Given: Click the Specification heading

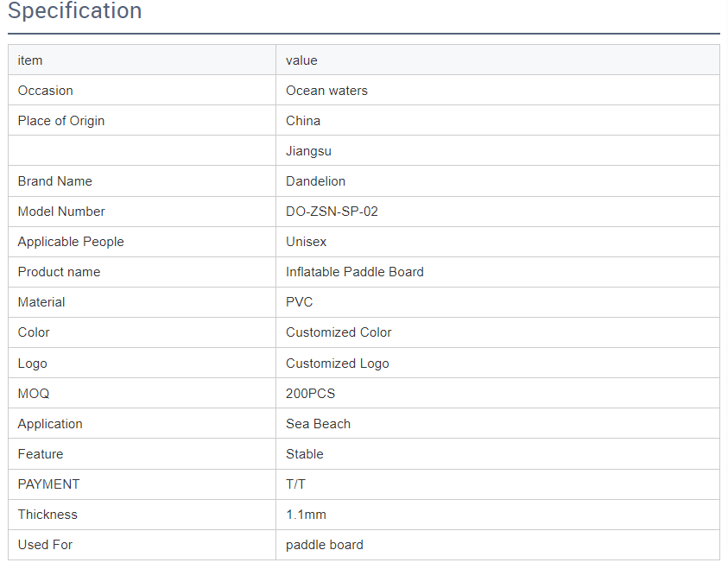Looking at the screenshot, I should 75,11.
